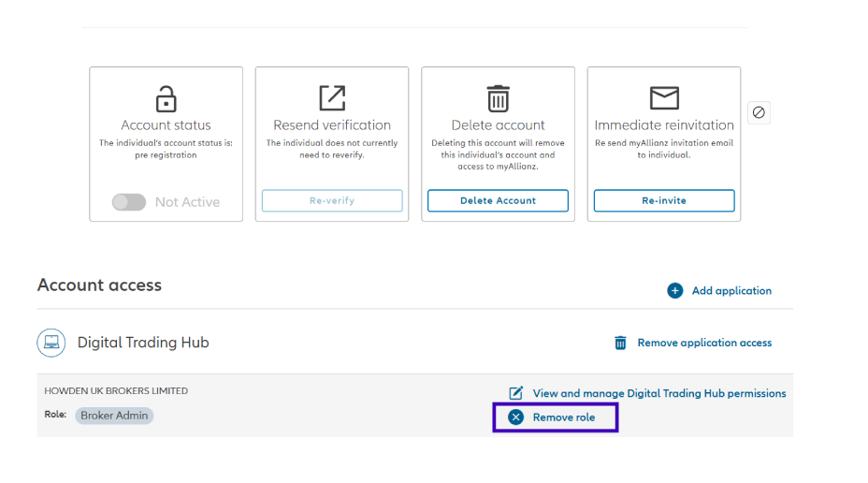Click the 'Not Active' label text
Screen dimensions: 868x483
pyautogui.click(x=188, y=202)
